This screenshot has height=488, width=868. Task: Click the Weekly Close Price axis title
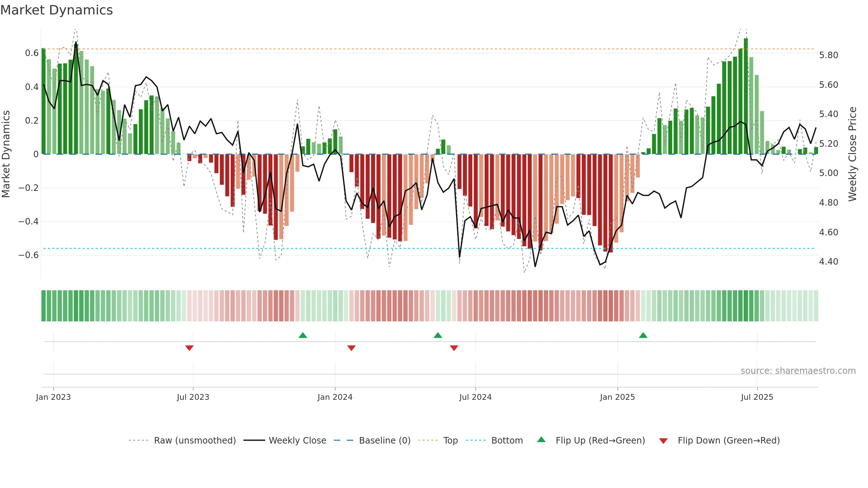852,154
